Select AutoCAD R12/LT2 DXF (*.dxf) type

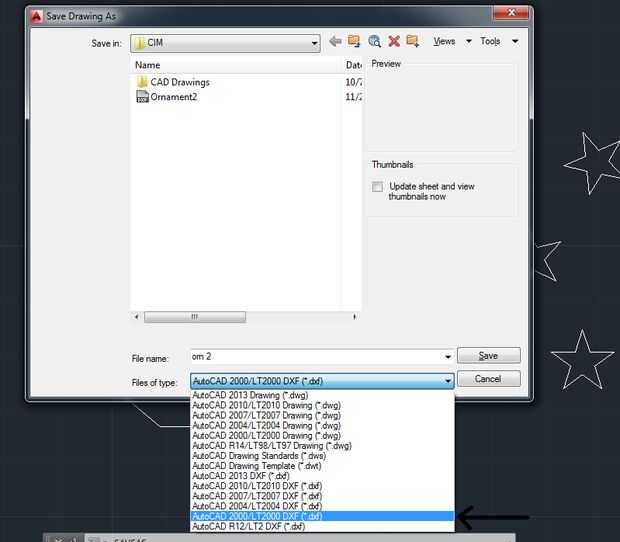point(322,527)
